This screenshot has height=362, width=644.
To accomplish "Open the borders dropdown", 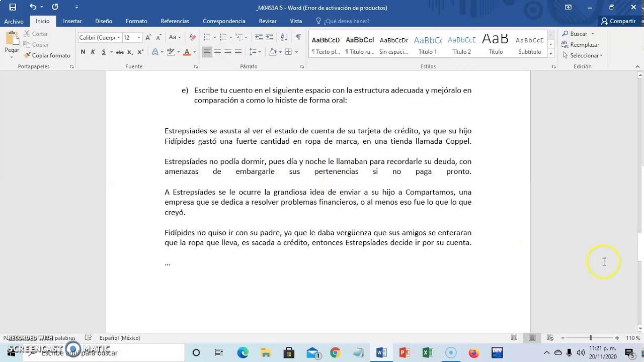I will click(296, 52).
